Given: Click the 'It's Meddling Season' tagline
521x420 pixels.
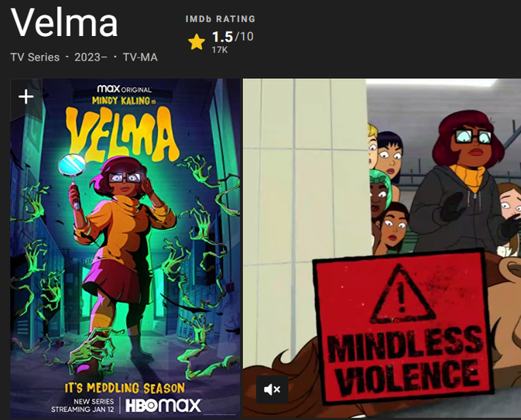Looking at the screenshot, I should pos(125,388).
